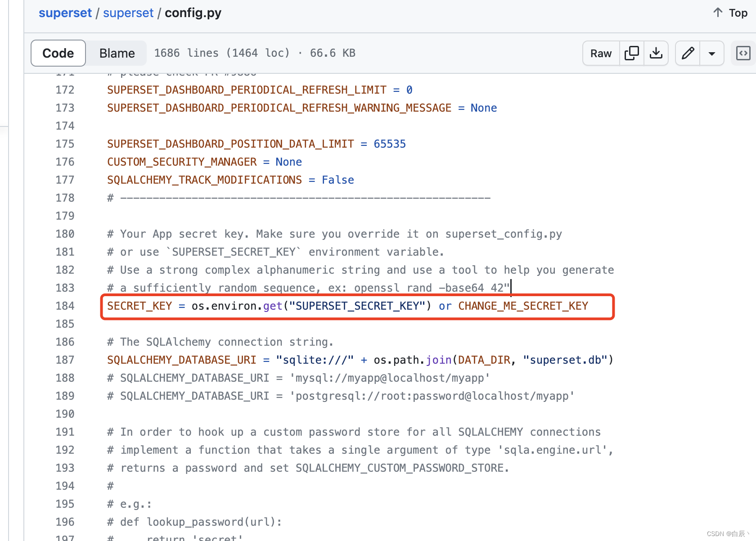Click the up arrow beside Top
Viewport: 756px width, 541px height.
click(718, 13)
